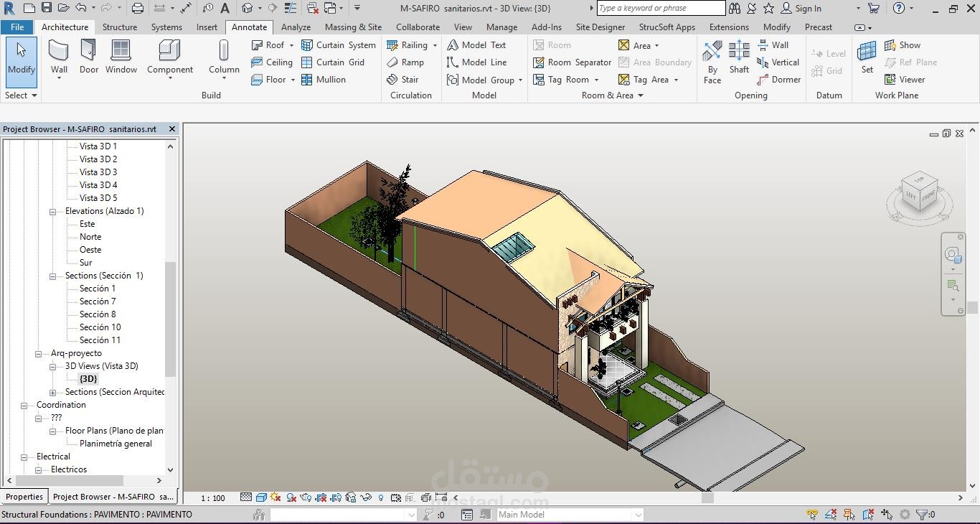Select the Model Line tool
The width and height of the screenshot is (980, 524).
pyautogui.click(x=476, y=62)
